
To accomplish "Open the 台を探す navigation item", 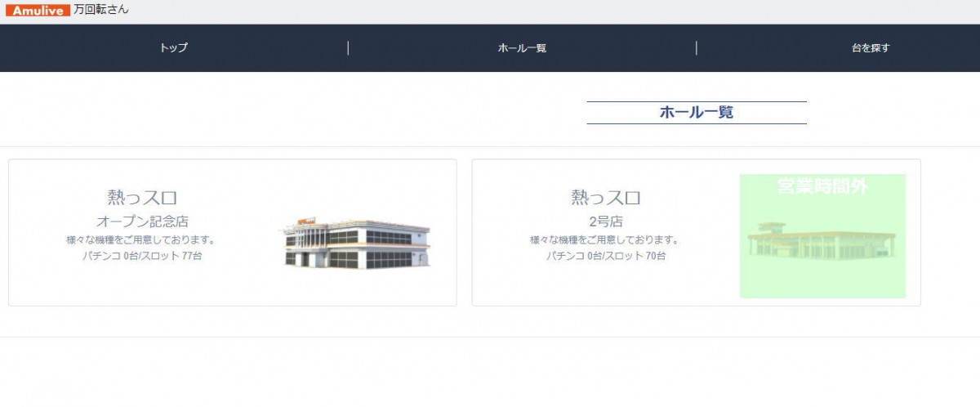I will point(871,48).
